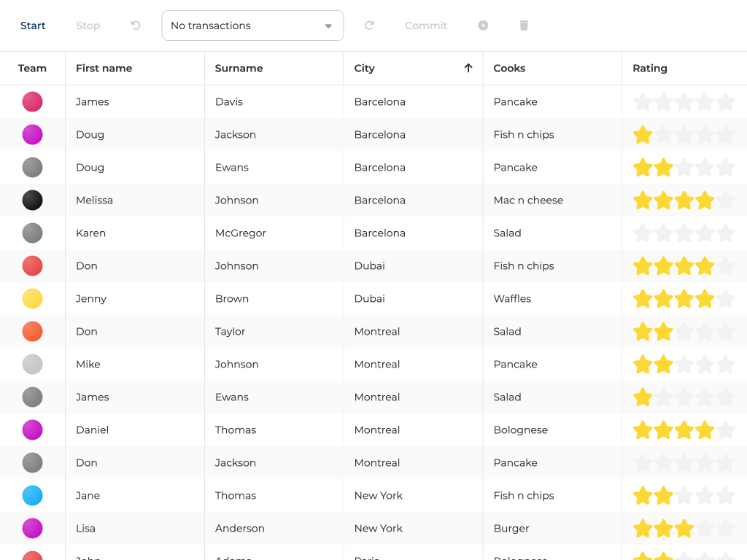
Task: Click the undo arrow icon in toolbar
Action: (x=136, y=26)
